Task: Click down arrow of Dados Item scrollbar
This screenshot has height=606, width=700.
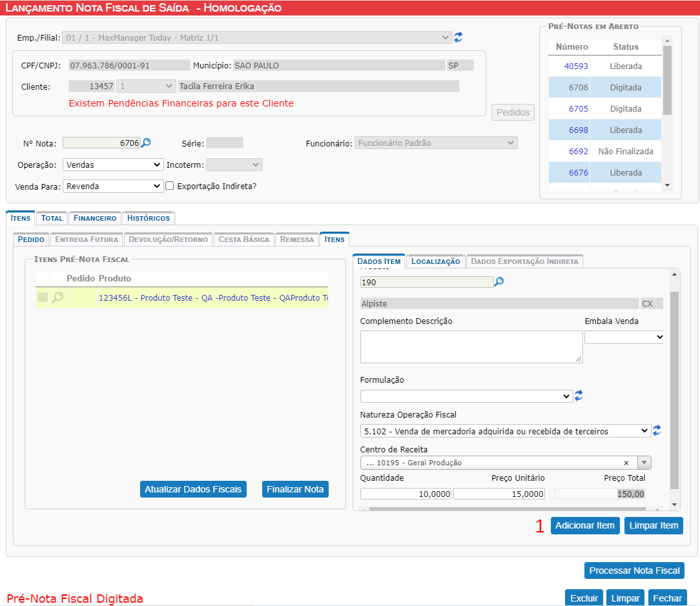Action: (674, 505)
